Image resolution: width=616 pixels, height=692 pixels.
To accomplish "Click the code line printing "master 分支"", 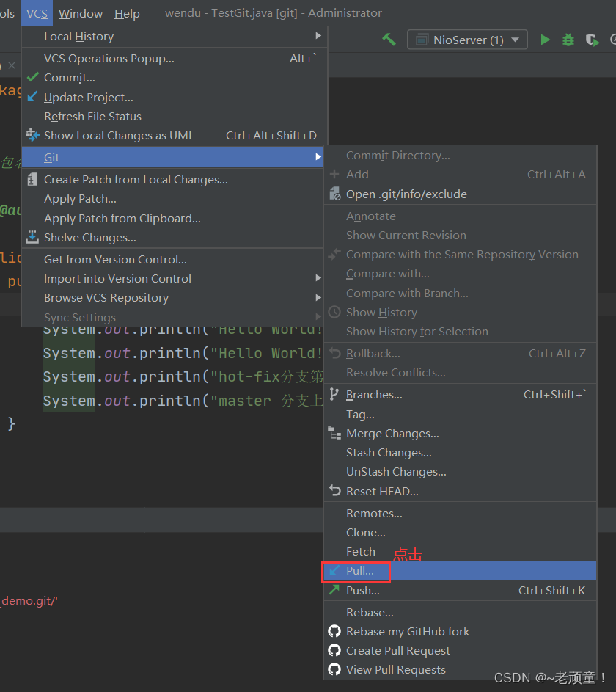I will (183, 400).
